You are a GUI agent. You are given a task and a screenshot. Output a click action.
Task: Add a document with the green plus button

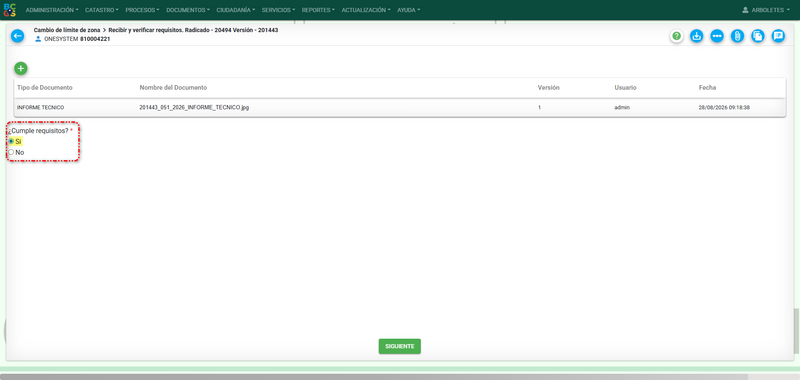click(x=21, y=68)
